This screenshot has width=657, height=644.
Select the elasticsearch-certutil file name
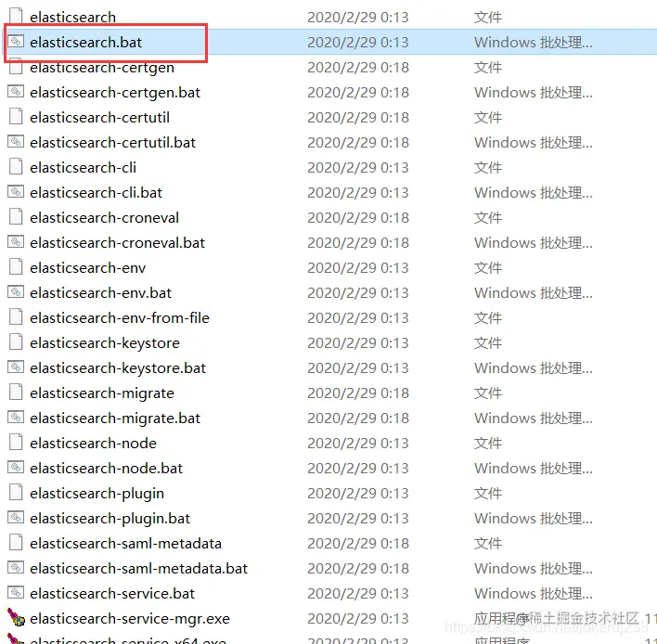pos(99,117)
